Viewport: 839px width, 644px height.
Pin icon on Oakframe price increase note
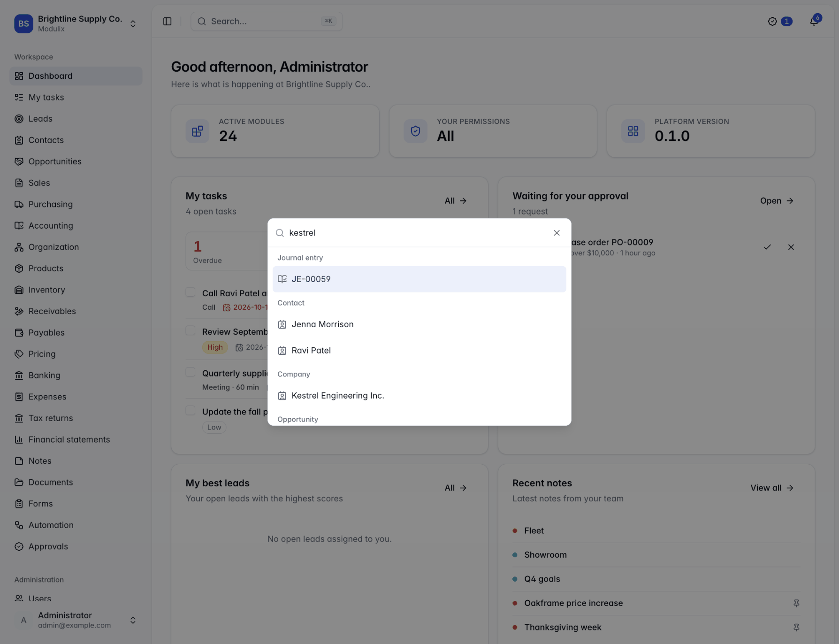(796, 603)
